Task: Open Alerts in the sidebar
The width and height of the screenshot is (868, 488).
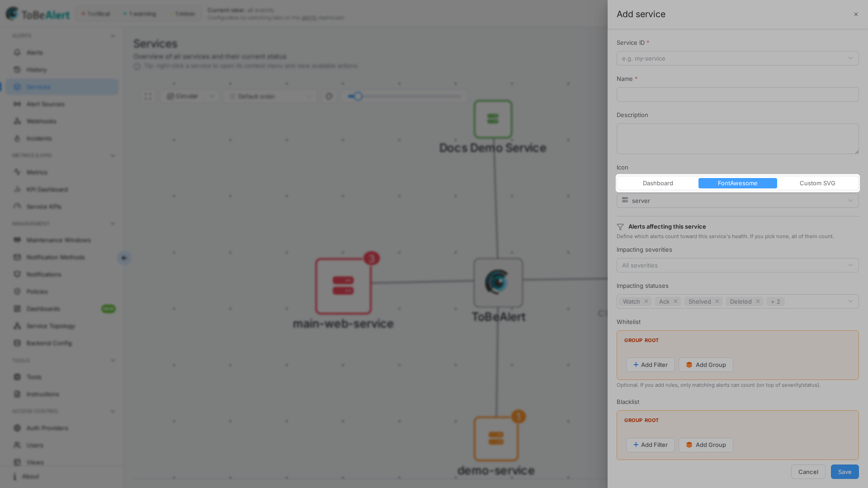Action: tap(62, 52)
